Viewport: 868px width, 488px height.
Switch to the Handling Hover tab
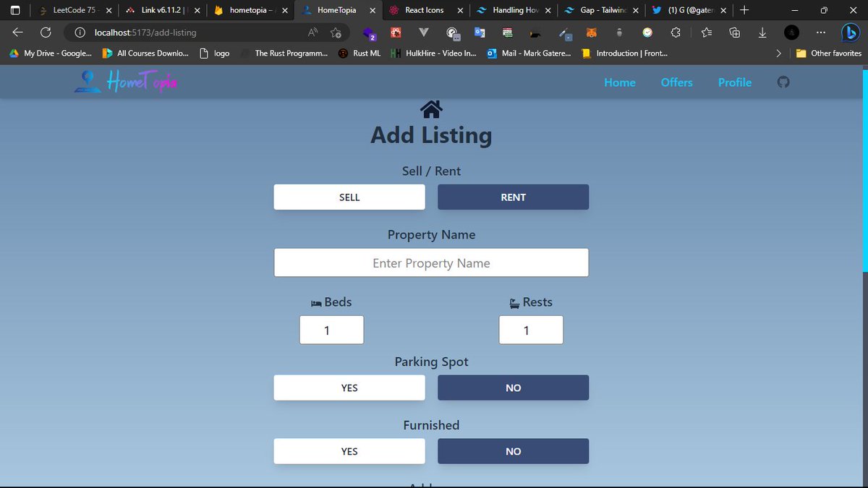(514, 11)
